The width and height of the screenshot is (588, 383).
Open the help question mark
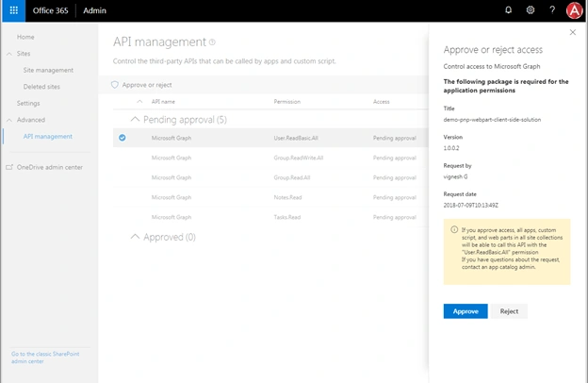(x=552, y=10)
